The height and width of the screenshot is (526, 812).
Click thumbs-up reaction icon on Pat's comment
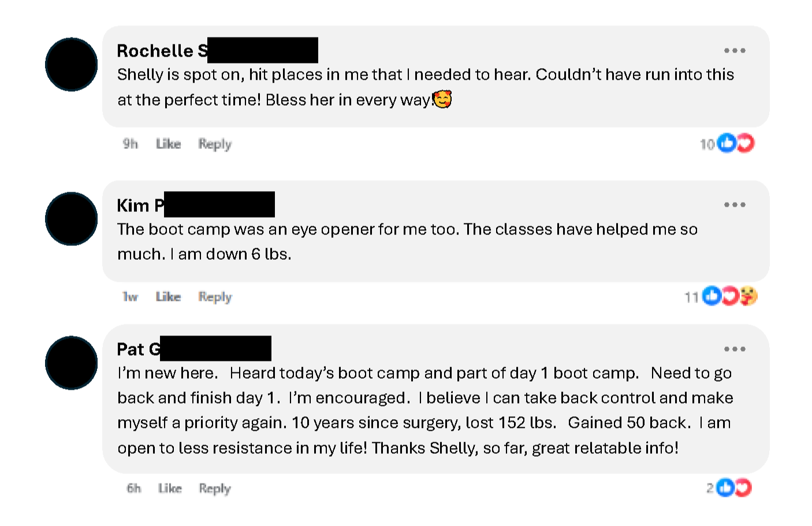(725, 488)
